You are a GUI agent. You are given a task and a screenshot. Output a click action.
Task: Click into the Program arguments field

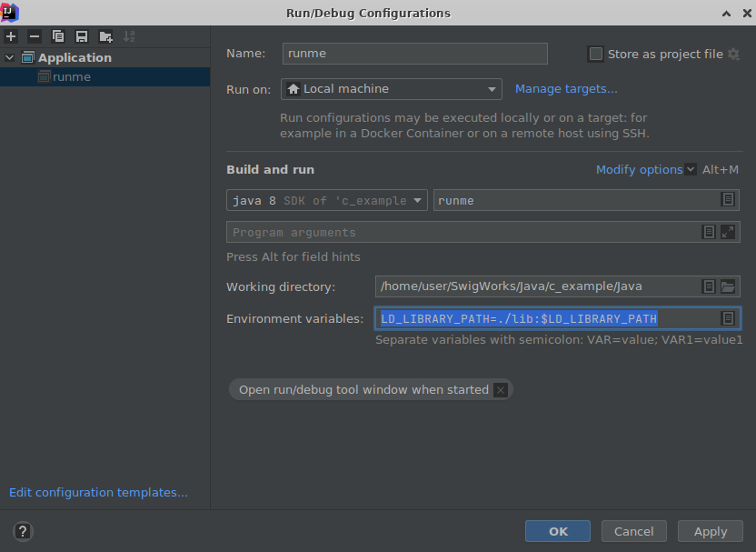click(463, 232)
